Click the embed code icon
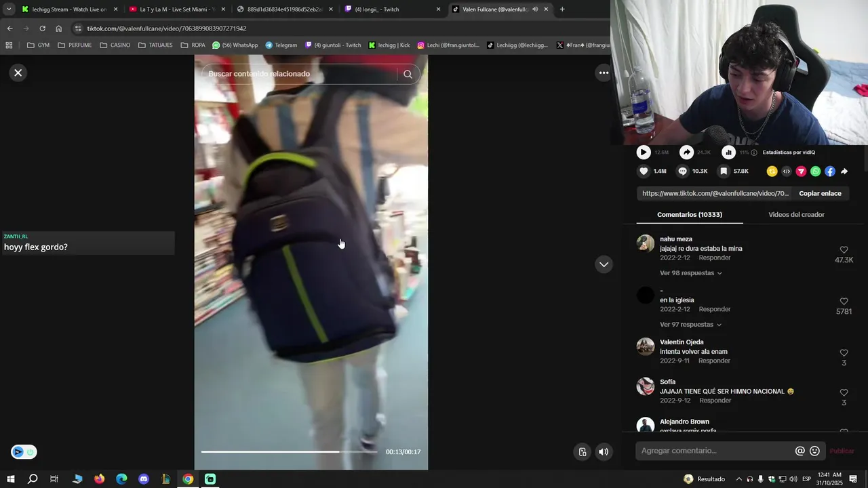The image size is (868, 488). point(787,171)
